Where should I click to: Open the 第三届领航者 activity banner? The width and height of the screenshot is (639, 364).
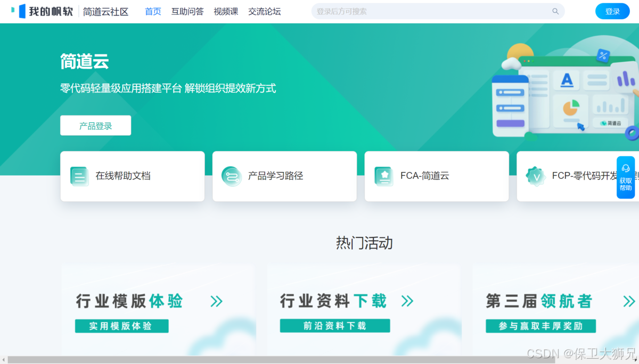556,311
